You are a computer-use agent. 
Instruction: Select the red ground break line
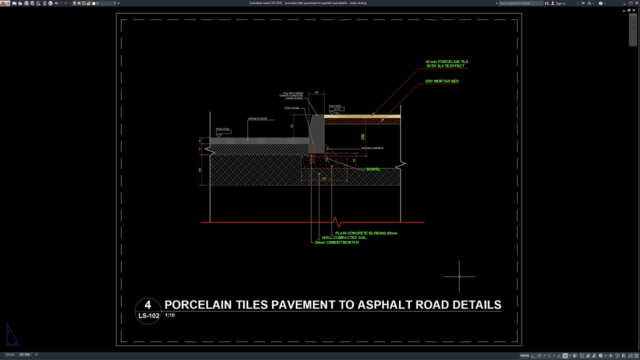click(313, 222)
